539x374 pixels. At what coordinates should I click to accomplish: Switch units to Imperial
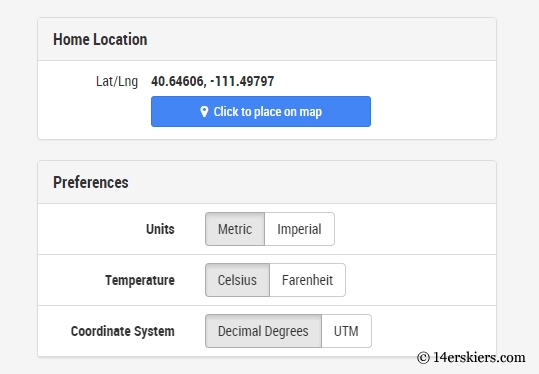[299, 229]
